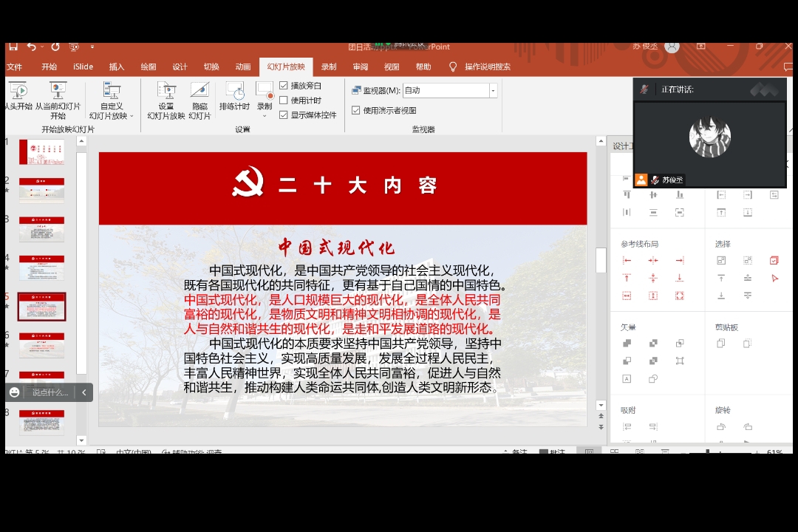Viewport: 798px width, 532px height.
Task: Switch to the 切换 ribbon tab
Action: pyautogui.click(x=211, y=66)
